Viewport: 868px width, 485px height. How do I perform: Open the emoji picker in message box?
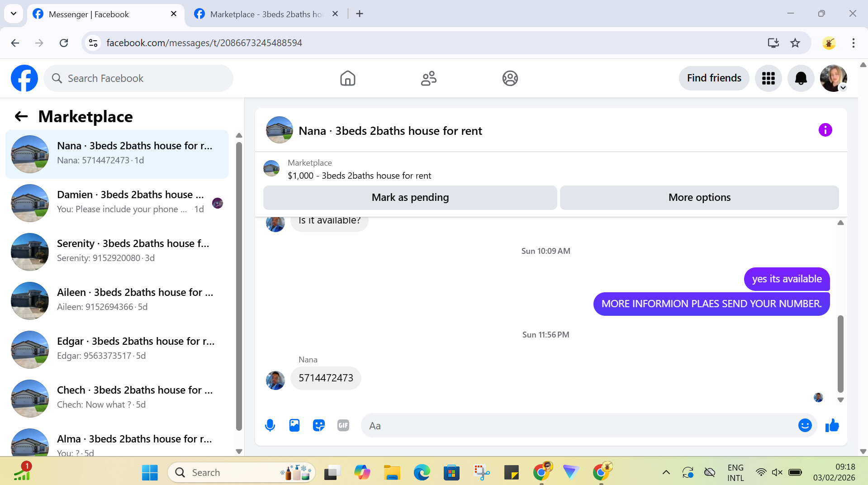(x=805, y=426)
